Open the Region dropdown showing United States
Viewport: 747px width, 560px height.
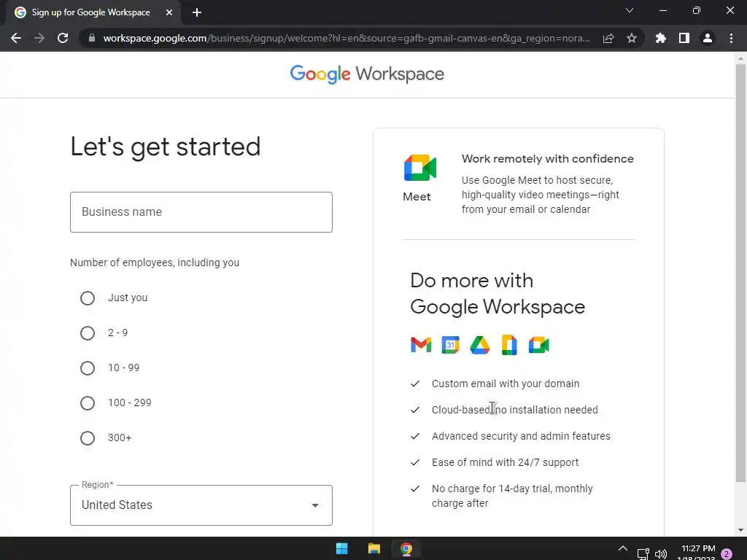(201, 505)
